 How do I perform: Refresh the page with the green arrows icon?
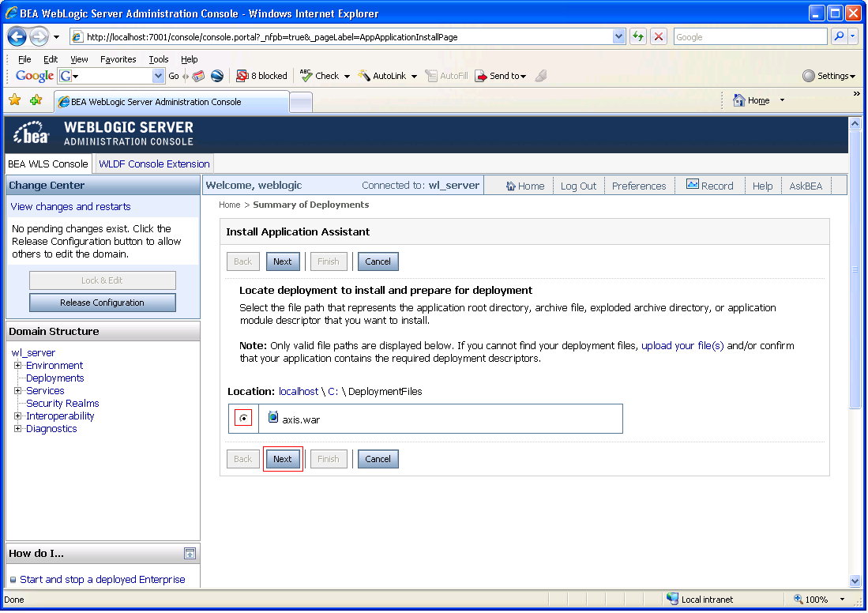point(638,36)
